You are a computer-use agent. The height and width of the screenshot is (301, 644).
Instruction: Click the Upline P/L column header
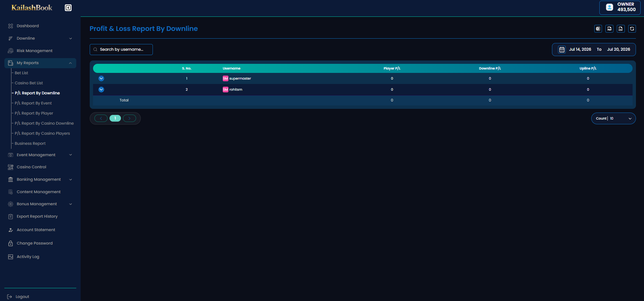coord(588,69)
